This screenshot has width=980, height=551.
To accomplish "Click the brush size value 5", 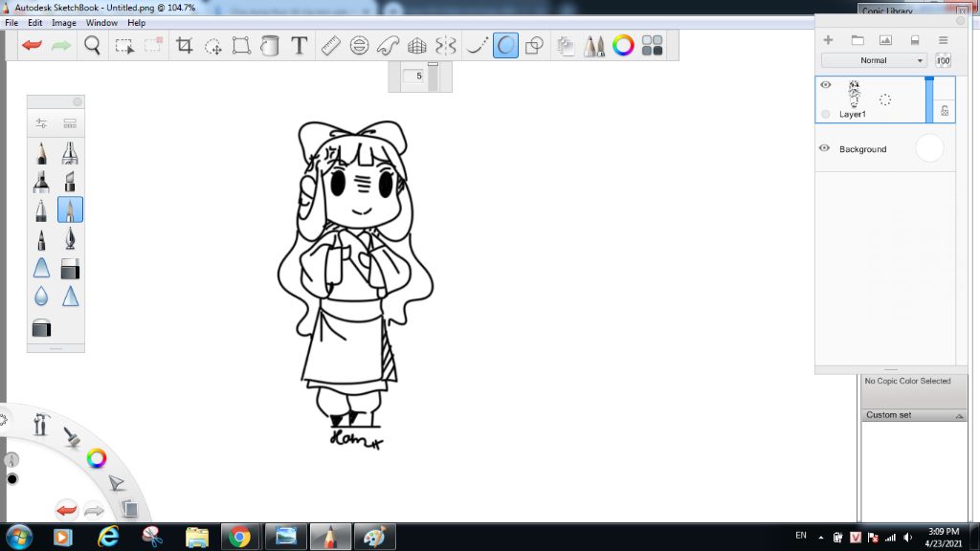I will click(414, 76).
